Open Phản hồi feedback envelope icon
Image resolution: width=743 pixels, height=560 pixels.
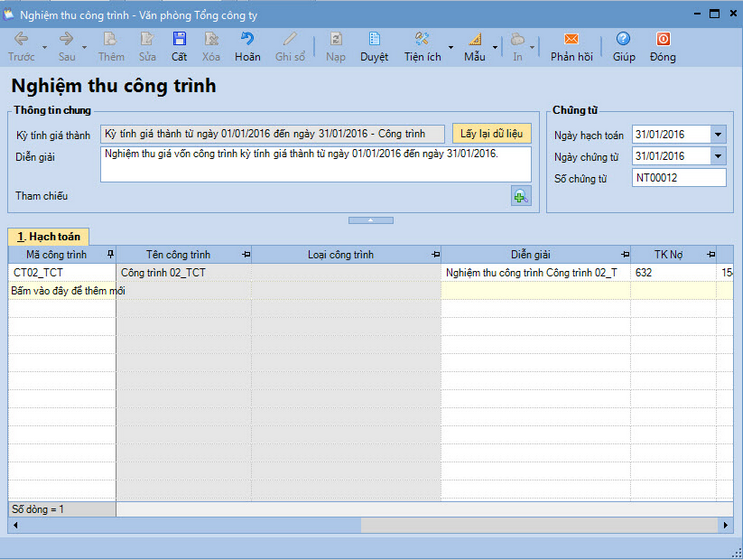[571, 39]
